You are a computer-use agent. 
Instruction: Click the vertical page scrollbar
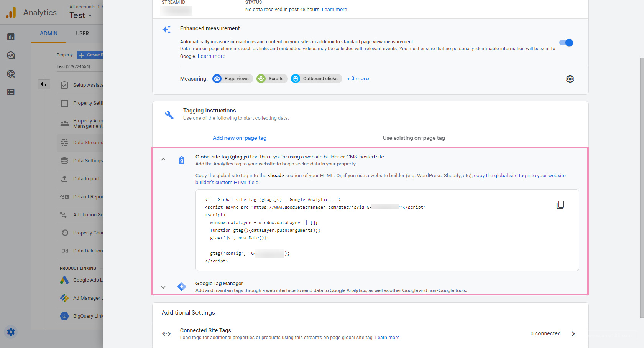coord(642,187)
